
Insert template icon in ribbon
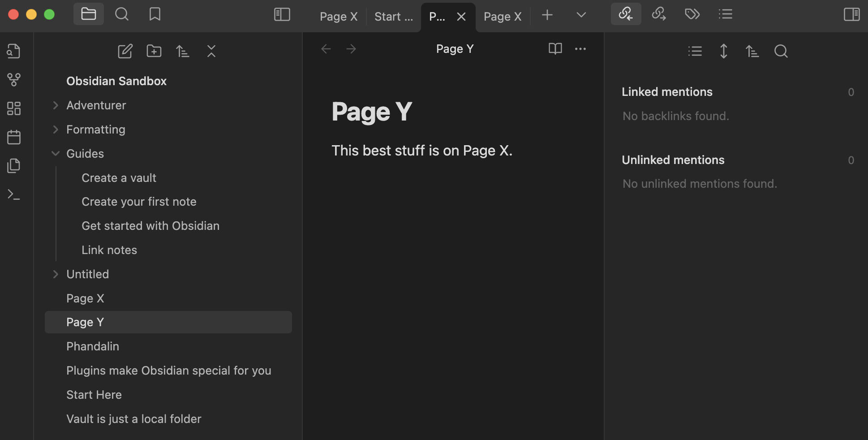pyautogui.click(x=14, y=166)
